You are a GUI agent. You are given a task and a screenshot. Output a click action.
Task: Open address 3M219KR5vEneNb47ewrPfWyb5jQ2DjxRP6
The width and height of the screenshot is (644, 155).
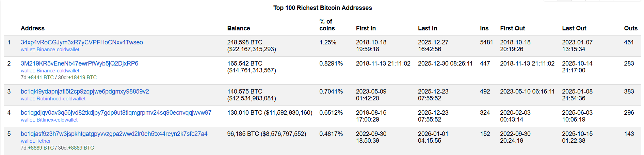pos(79,64)
